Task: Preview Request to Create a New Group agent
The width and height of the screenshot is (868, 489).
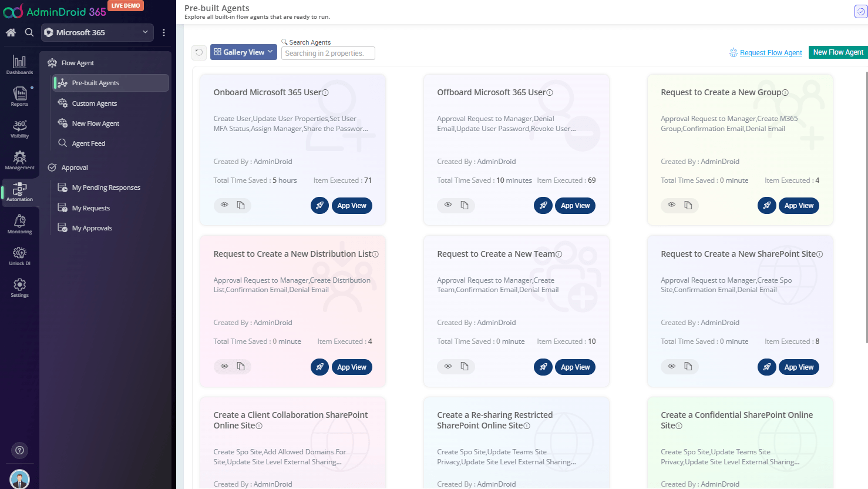Action: (672, 205)
